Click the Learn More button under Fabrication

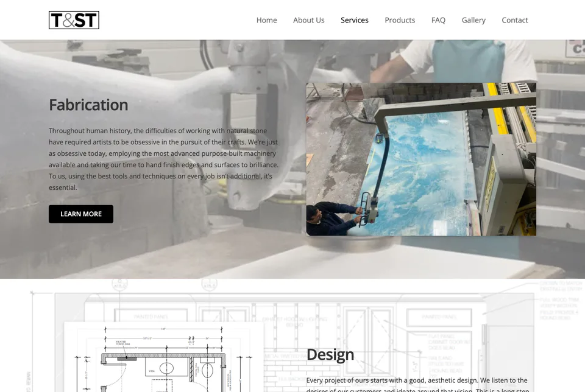(81, 214)
